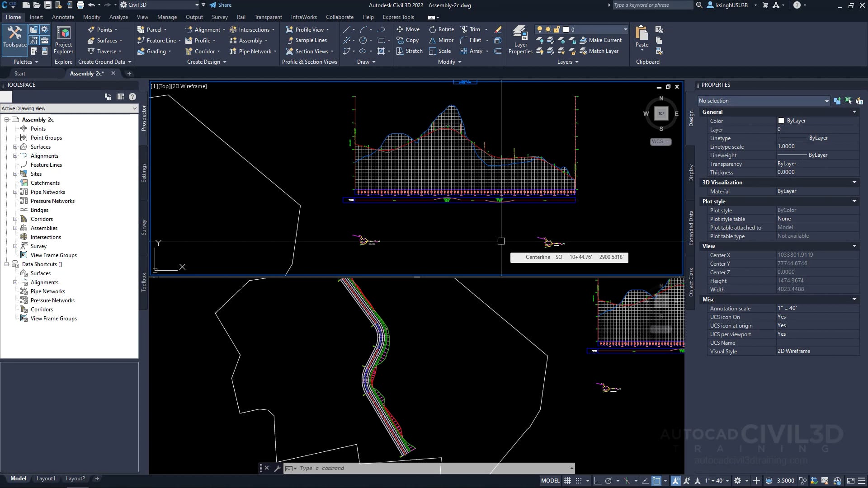This screenshot has width=868, height=488.
Task: Open the Annotate ribbon tab
Action: tap(63, 17)
